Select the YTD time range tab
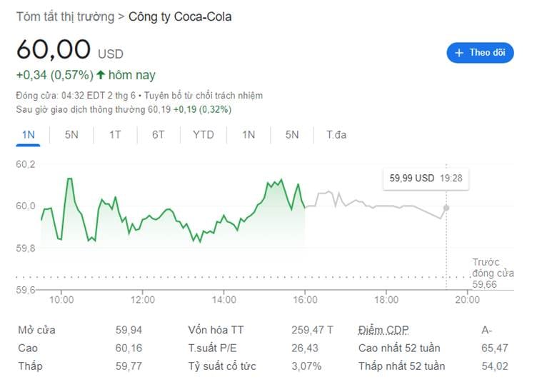This screenshot has width=537, height=392. [x=204, y=134]
